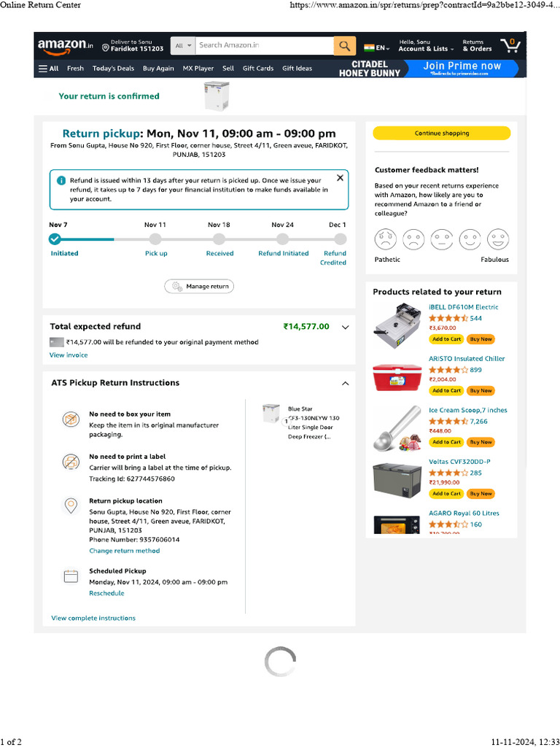Click the orange search magnifier icon
560x747 pixels.
(x=344, y=45)
